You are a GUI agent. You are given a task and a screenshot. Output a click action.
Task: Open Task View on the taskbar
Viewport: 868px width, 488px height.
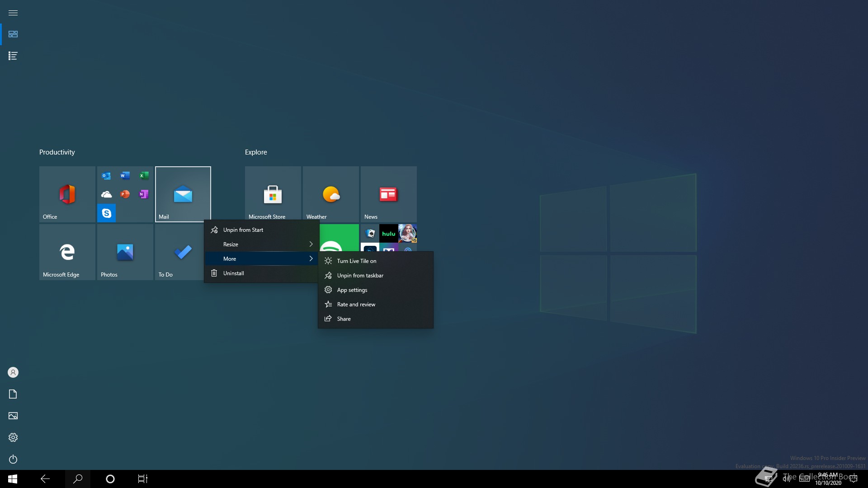tap(143, 479)
